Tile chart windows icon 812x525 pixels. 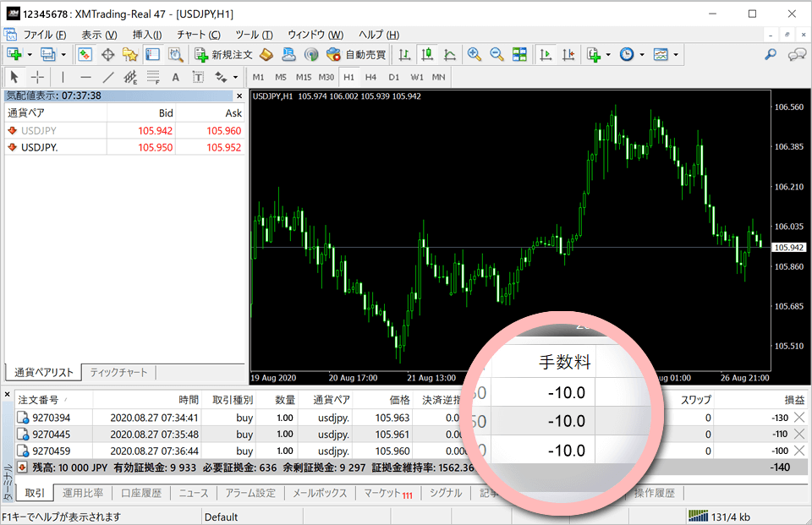coord(519,55)
